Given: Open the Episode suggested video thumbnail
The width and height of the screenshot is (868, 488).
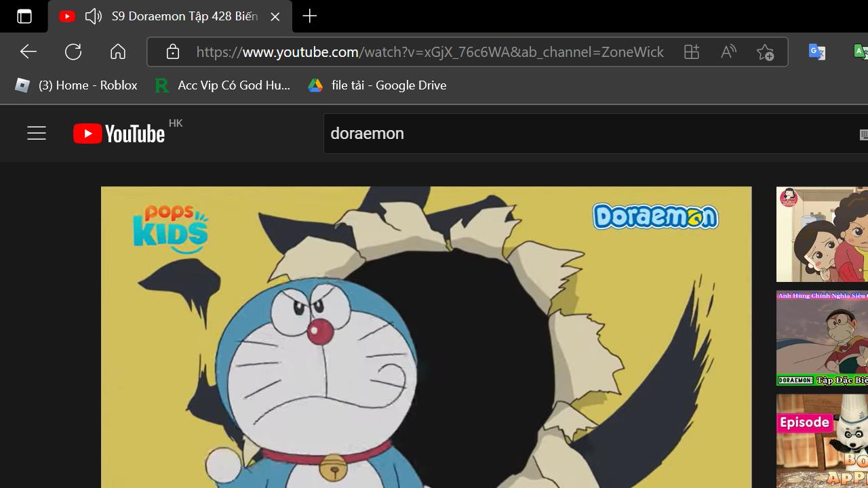Looking at the screenshot, I should click(822, 441).
